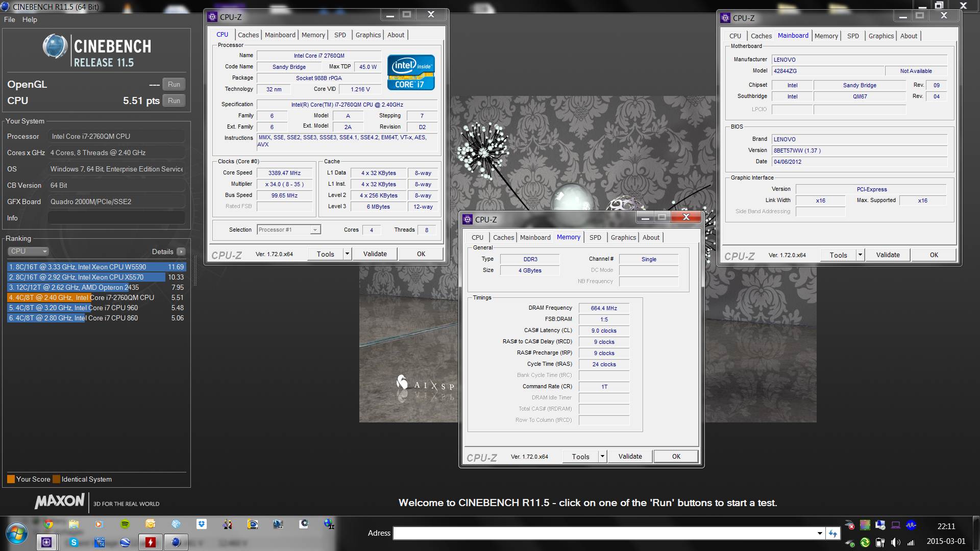This screenshot has height=551, width=980.
Task: Open the CPU ranking filter dropdown
Action: (x=28, y=251)
